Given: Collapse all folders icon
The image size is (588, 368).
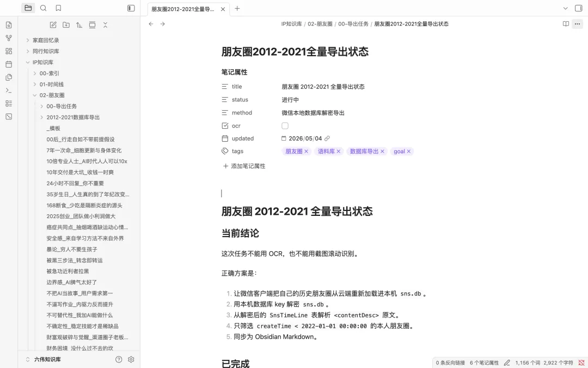Looking at the screenshot, I should click(x=106, y=25).
